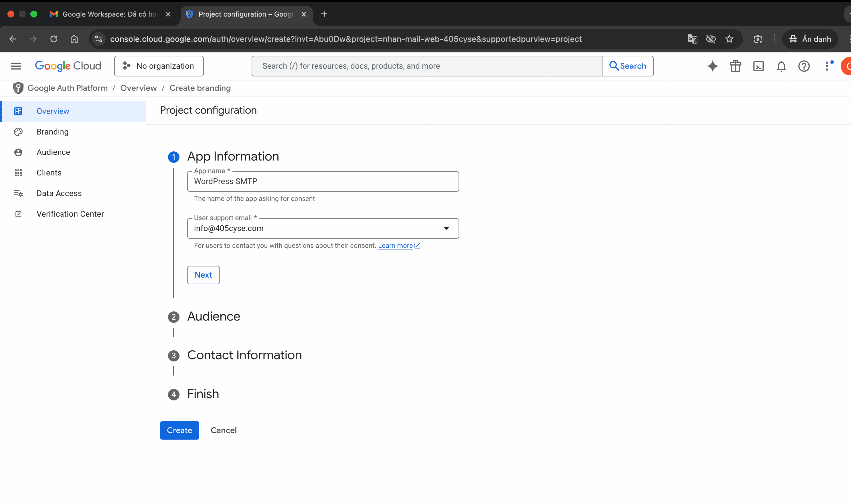The width and height of the screenshot is (851, 504).
Task: Open the notifications bell
Action: coord(781,66)
